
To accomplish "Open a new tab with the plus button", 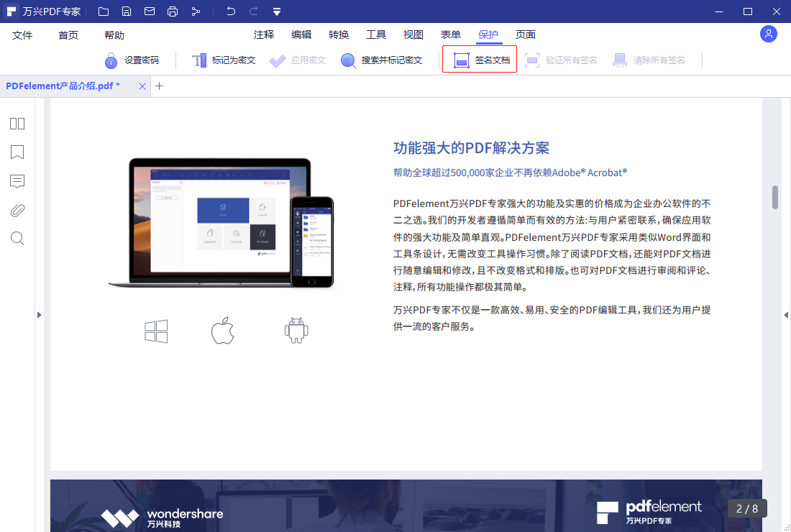I will point(160,86).
